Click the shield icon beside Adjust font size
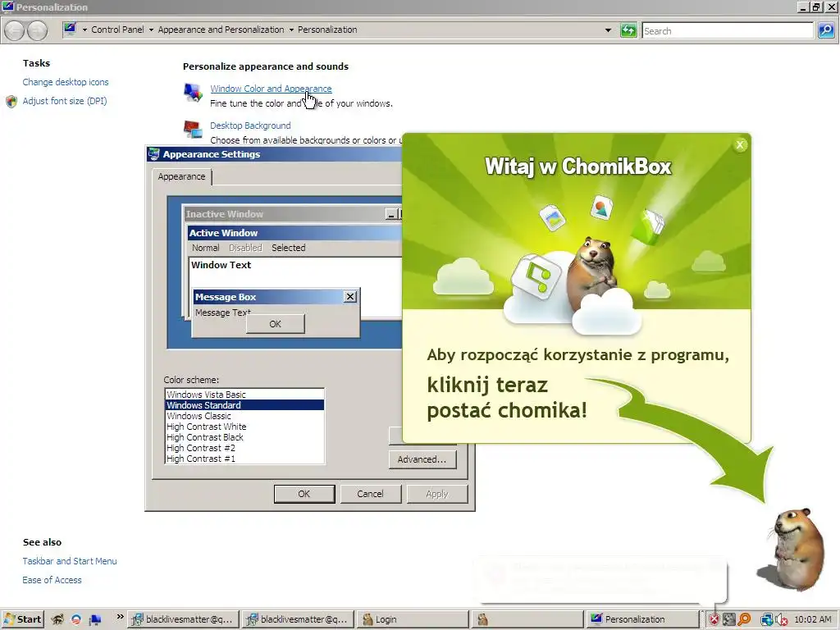Viewport: 840px width, 630px height. (11, 101)
